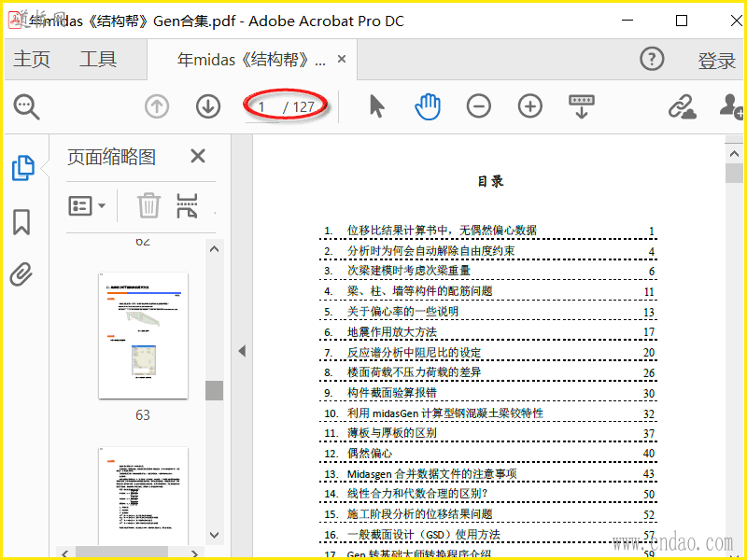Open the bookmarks panel

pos(21,222)
